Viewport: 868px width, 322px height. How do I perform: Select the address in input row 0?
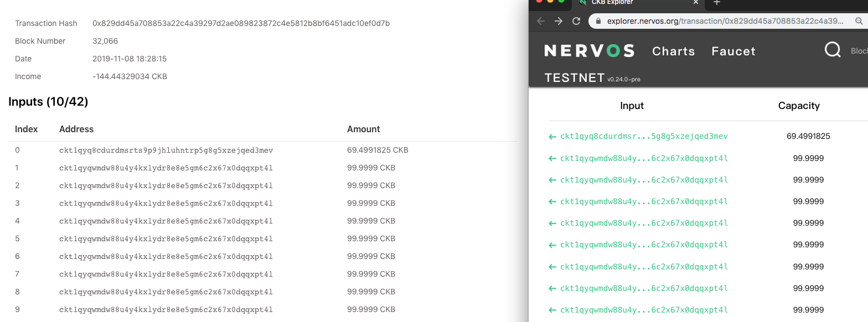point(166,150)
